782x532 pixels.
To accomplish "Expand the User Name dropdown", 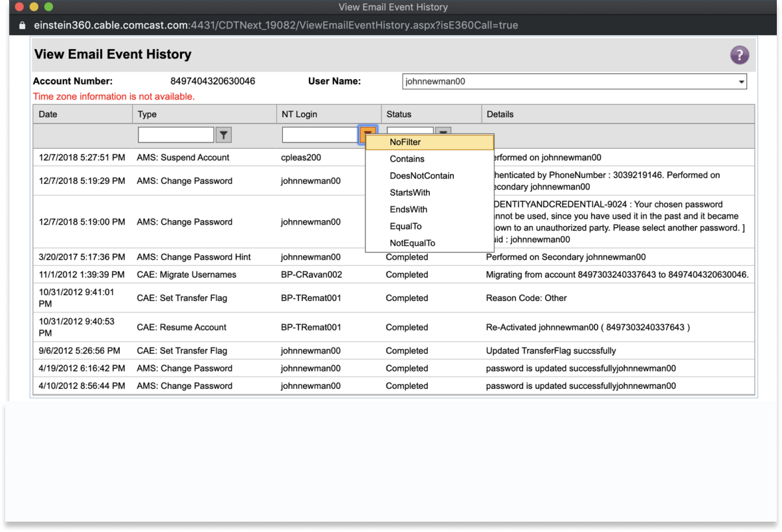I will coord(741,82).
